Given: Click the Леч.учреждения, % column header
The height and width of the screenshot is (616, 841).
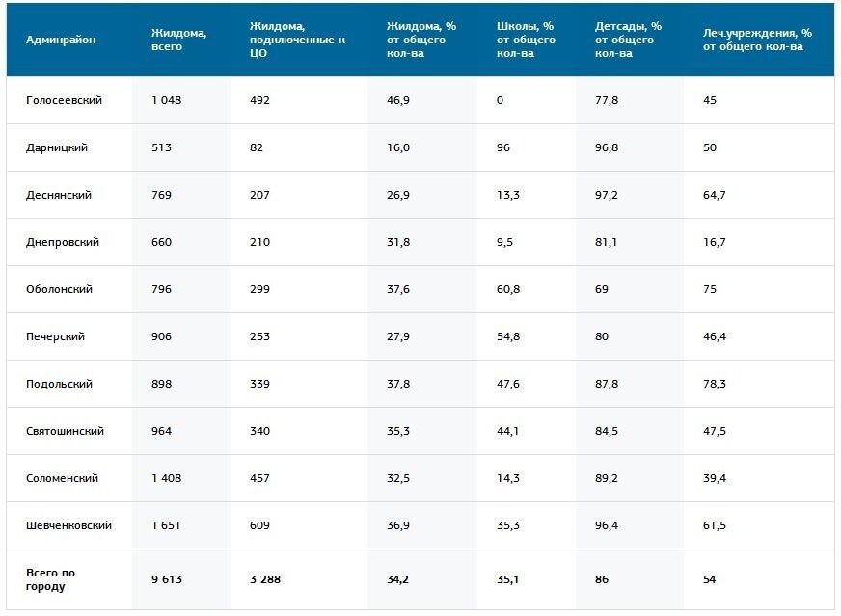Looking at the screenshot, I should tap(757, 40).
